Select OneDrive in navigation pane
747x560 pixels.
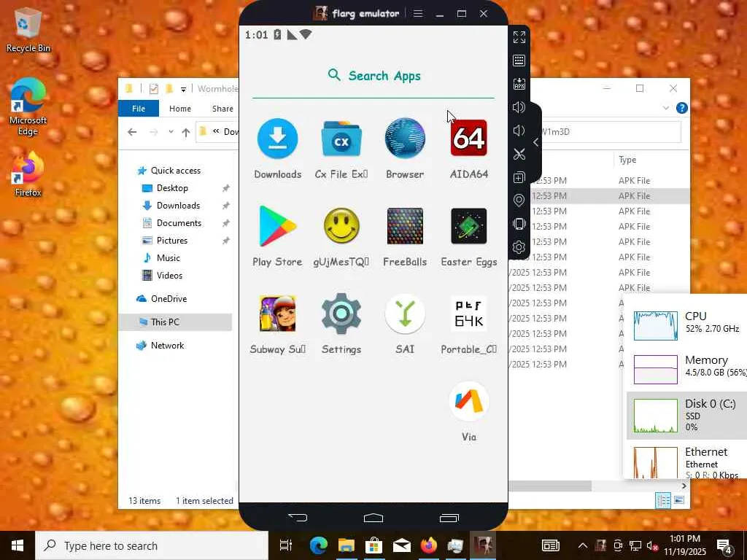coord(169,298)
